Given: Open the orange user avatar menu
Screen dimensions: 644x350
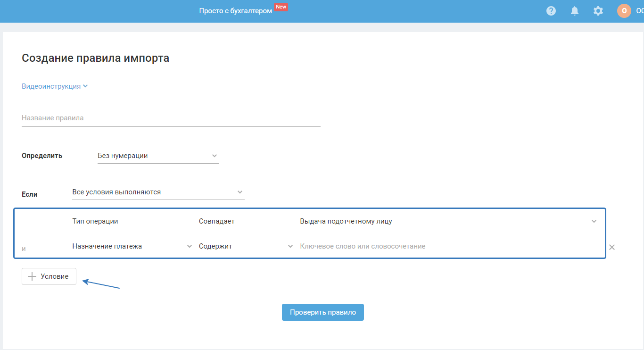Looking at the screenshot, I should coord(624,11).
